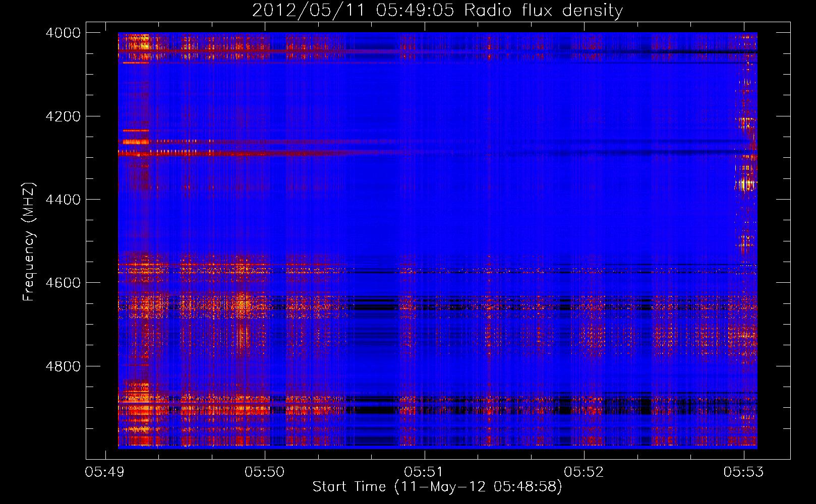The image size is (816, 504).
Task: Click the 05:50 time tick label
Action: pyautogui.click(x=265, y=472)
